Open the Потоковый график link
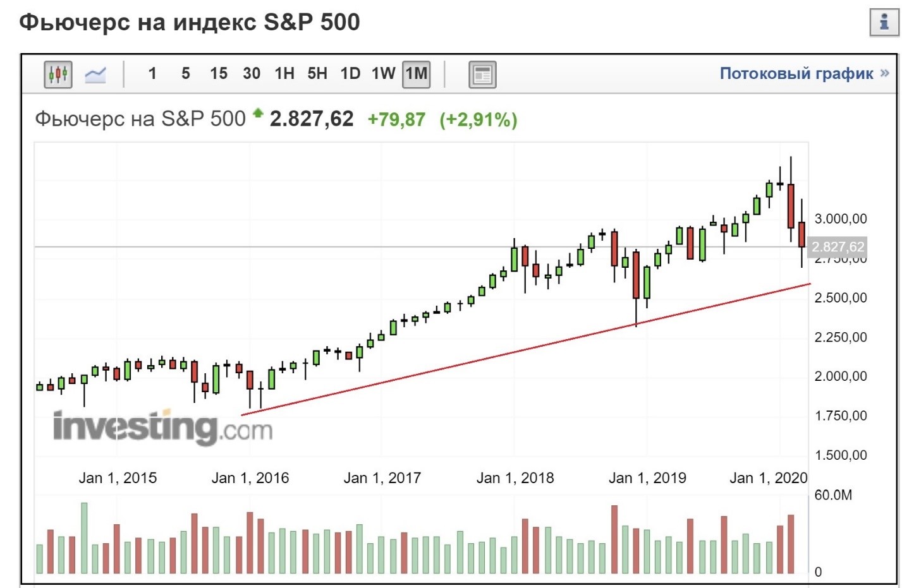 [796, 73]
